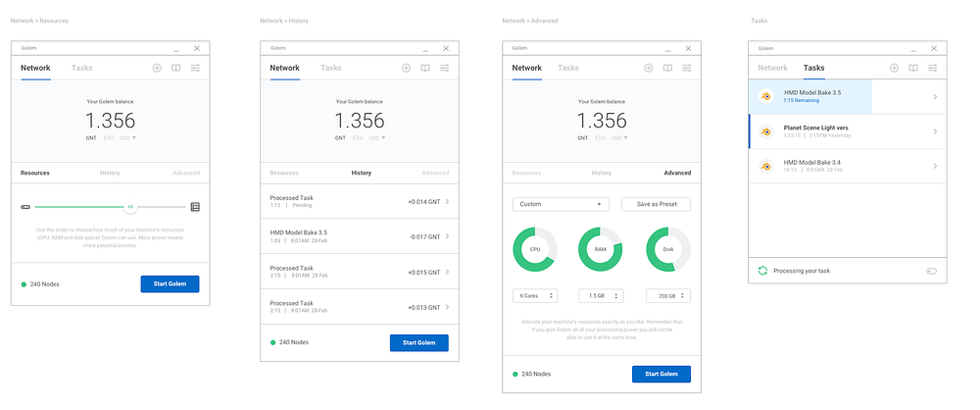This screenshot has width=980, height=410.
Task: Open the book icon in Advanced window
Action: pyautogui.click(x=667, y=68)
